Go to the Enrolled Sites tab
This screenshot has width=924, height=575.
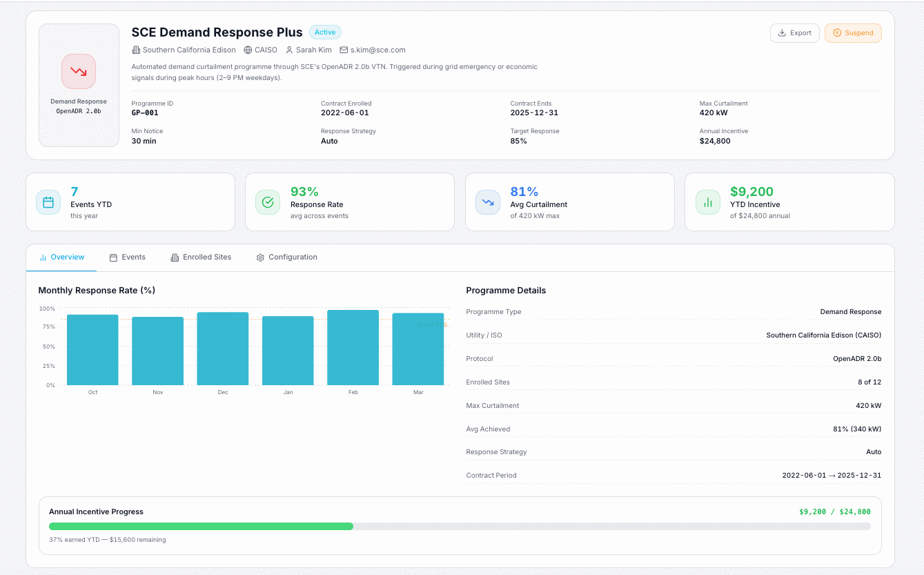tap(201, 257)
